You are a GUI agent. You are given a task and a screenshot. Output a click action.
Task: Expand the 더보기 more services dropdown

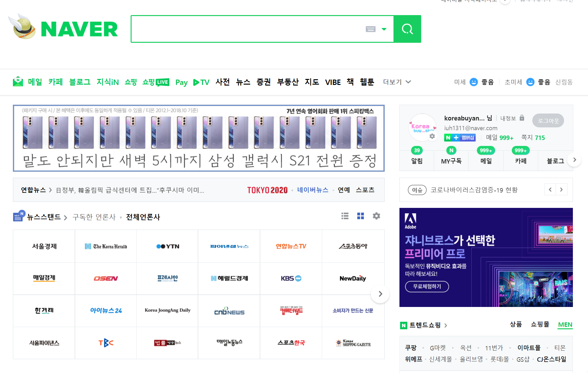397,82
